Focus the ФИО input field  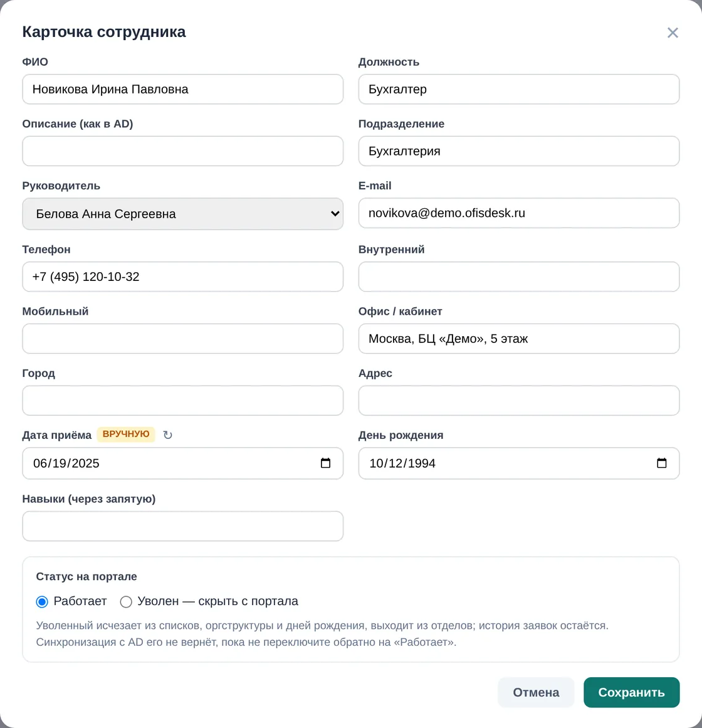pyautogui.click(x=183, y=89)
